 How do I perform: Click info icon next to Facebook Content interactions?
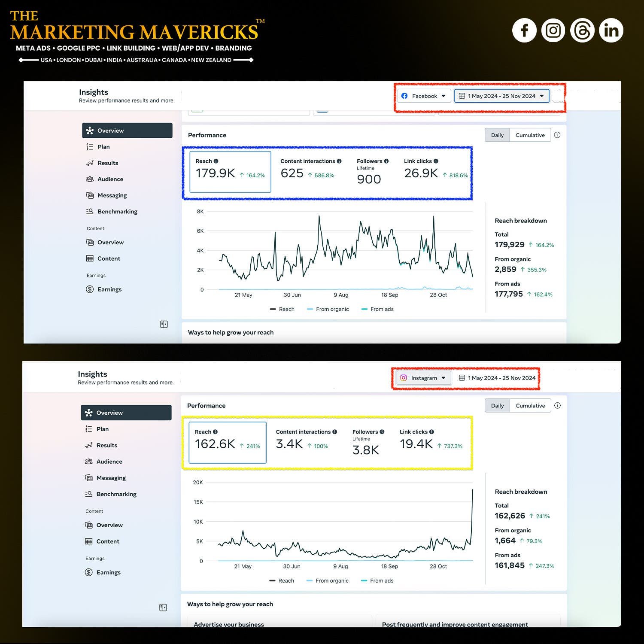[339, 161]
